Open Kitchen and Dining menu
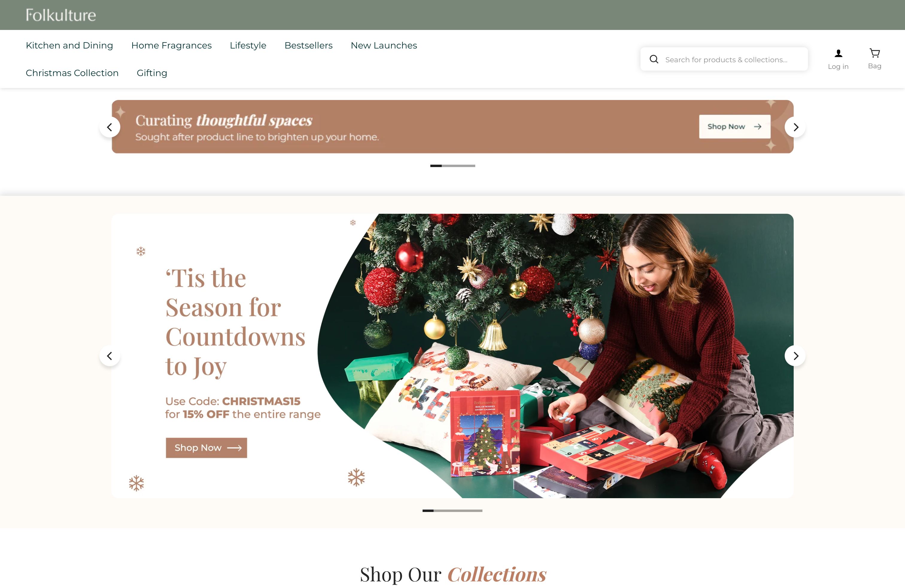Viewport: 905px width, 588px height. [69, 46]
